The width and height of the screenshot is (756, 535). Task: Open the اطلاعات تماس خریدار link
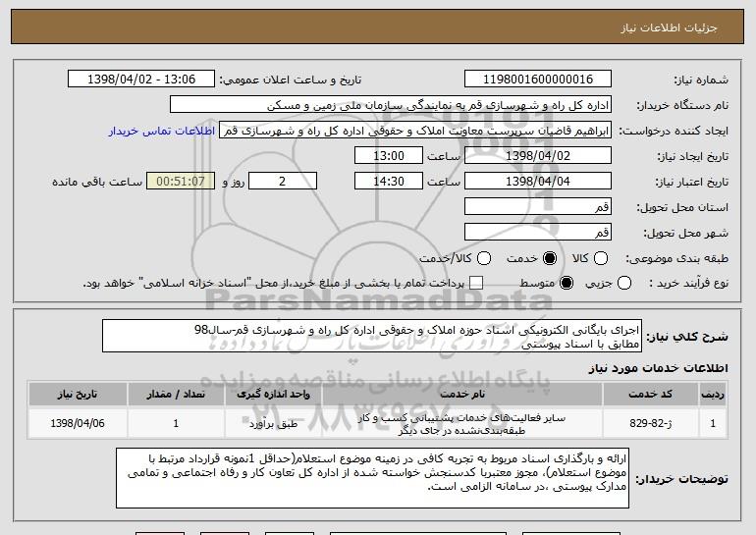[162, 132]
